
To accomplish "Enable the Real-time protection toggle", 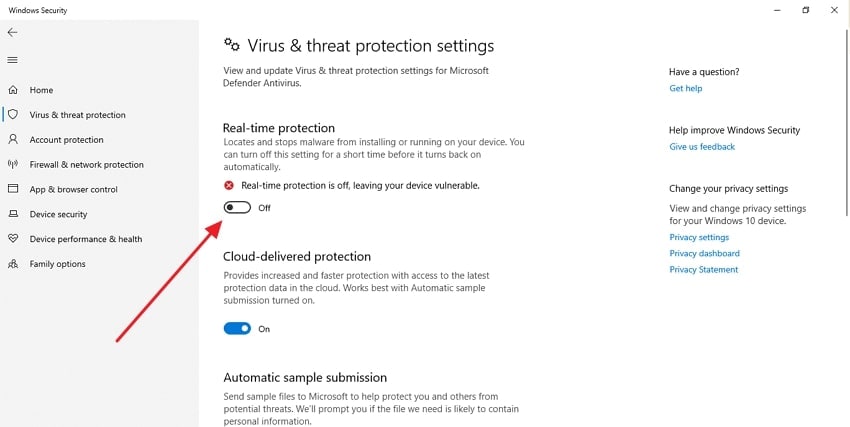I will click(237, 208).
